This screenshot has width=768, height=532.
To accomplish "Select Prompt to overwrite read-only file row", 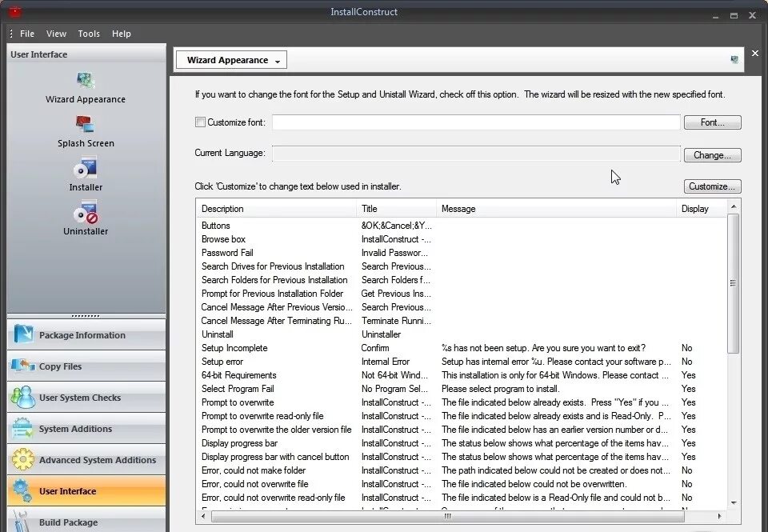I will [462, 416].
